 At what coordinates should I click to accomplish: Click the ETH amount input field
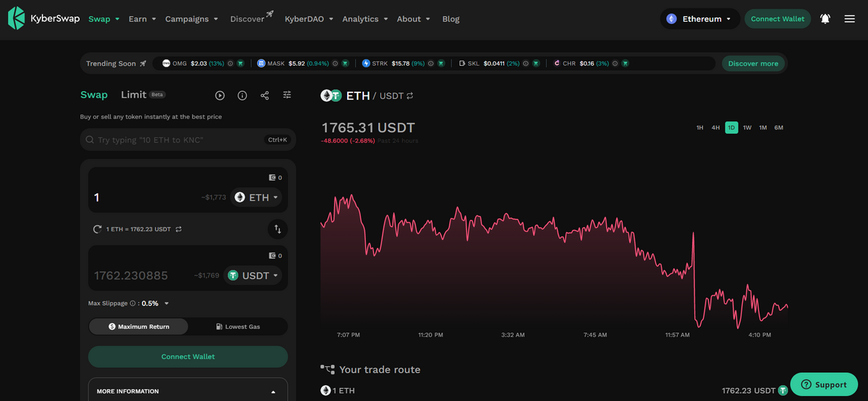(145, 197)
